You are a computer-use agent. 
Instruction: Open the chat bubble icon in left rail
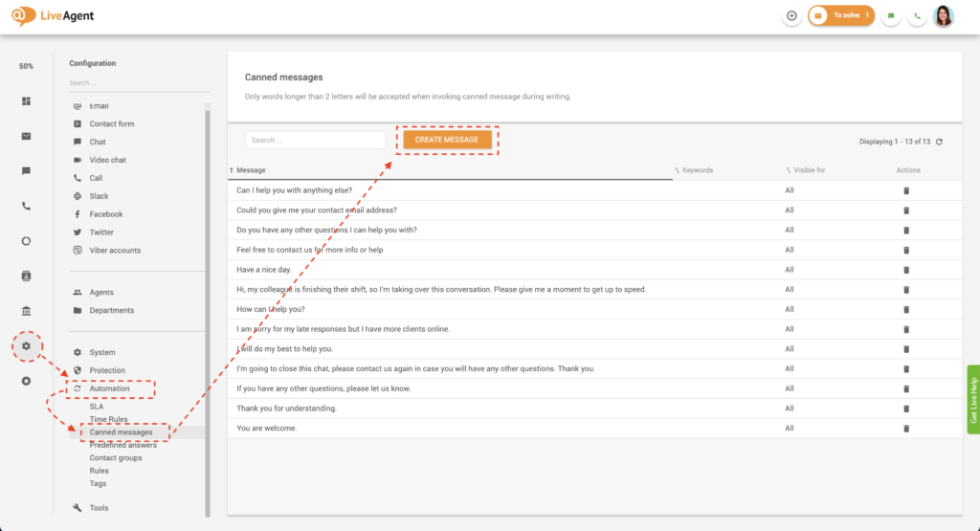point(27,171)
